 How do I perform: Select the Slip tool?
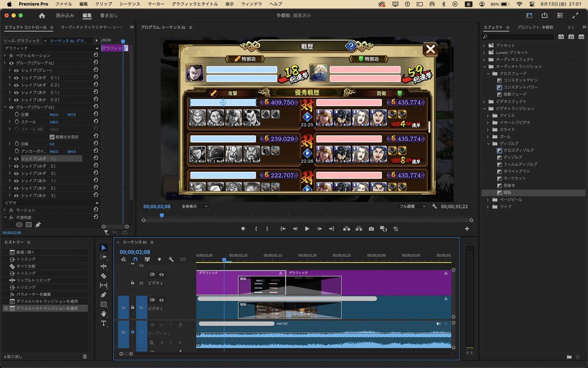[103, 286]
